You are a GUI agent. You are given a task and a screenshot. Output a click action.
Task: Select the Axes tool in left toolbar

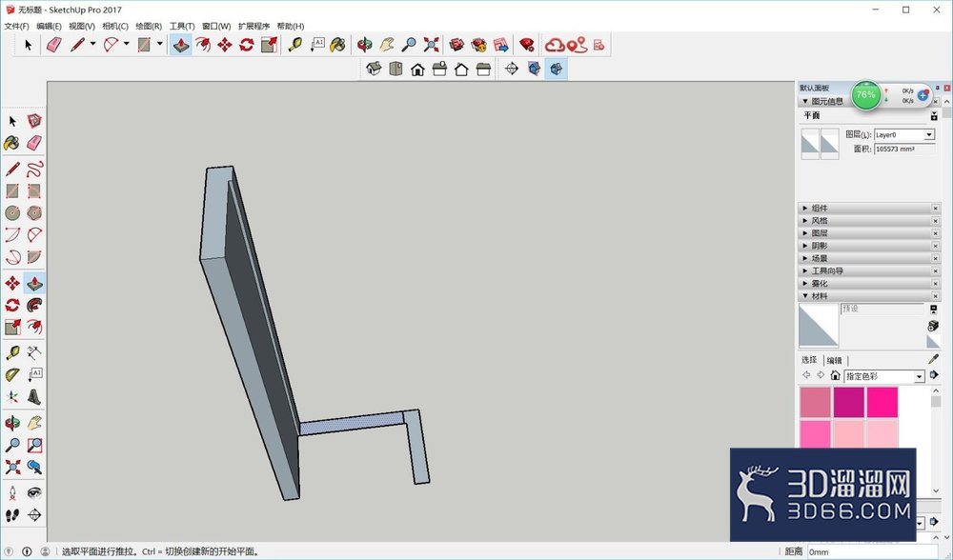[x=12, y=397]
